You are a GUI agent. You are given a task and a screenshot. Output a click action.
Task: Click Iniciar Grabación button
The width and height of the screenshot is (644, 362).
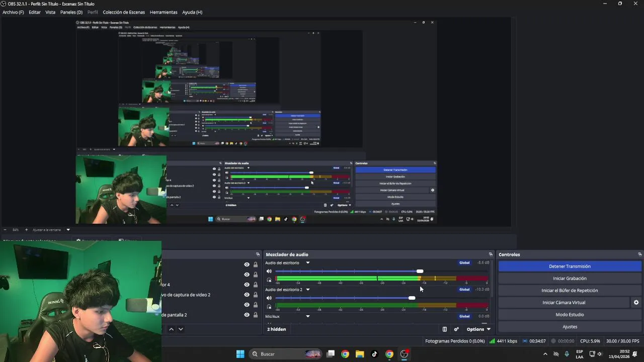coord(570,279)
